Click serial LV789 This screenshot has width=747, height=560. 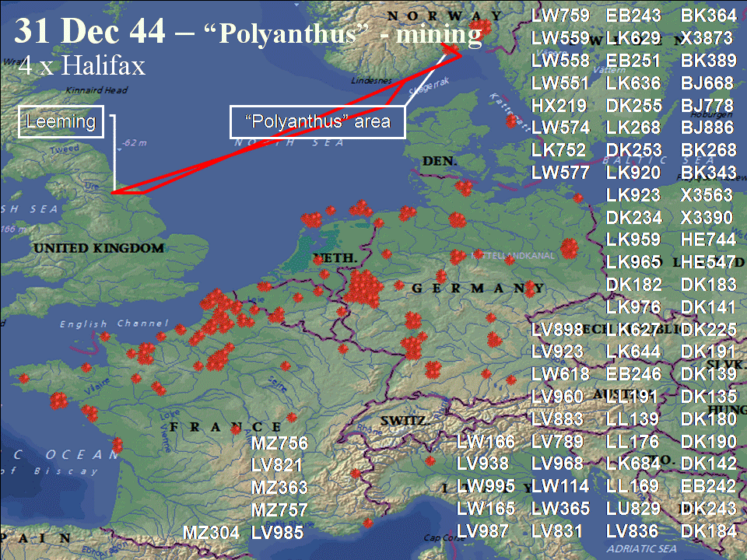[x=557, y=442]
